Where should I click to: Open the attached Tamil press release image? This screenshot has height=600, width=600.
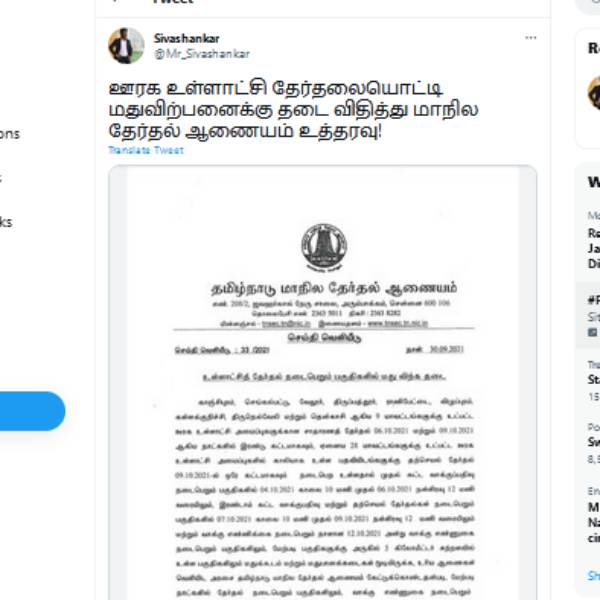323,383
